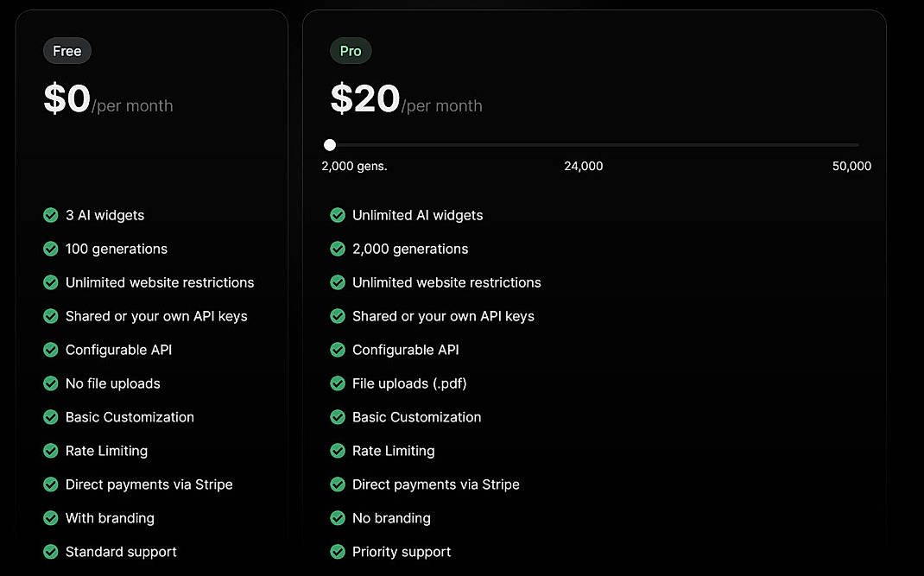Click checkmark beside Free 'Rate Limiting'
Viewport: 924px width, 576px height.
coord(51,451)
